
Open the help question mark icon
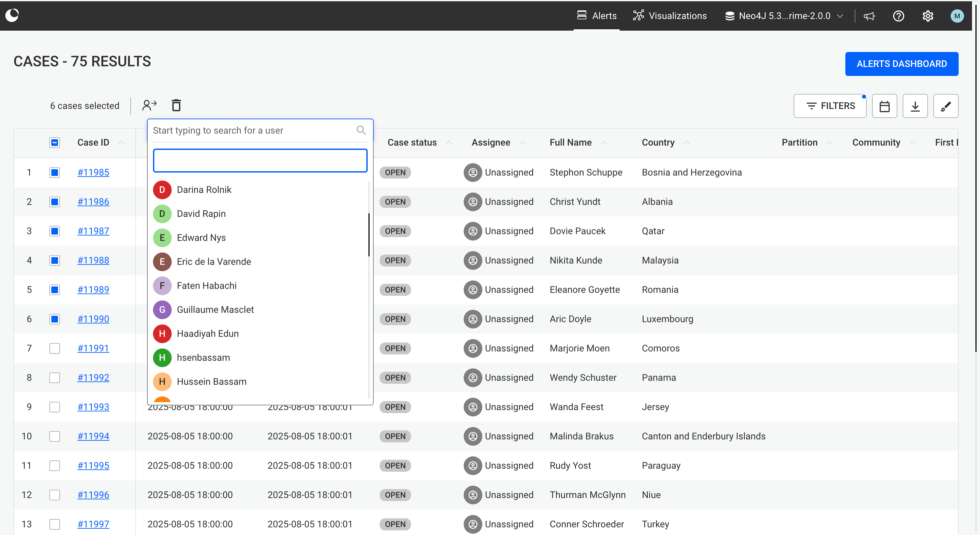(898, 16)
